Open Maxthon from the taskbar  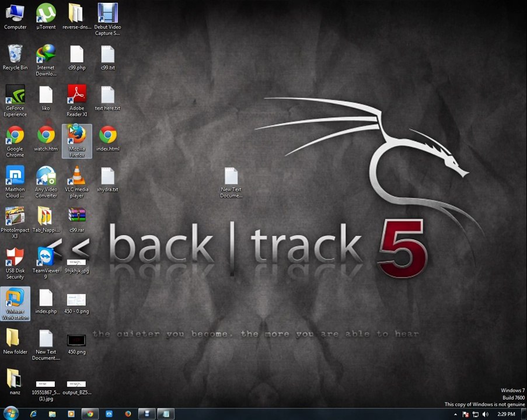(x=109, y=414)
